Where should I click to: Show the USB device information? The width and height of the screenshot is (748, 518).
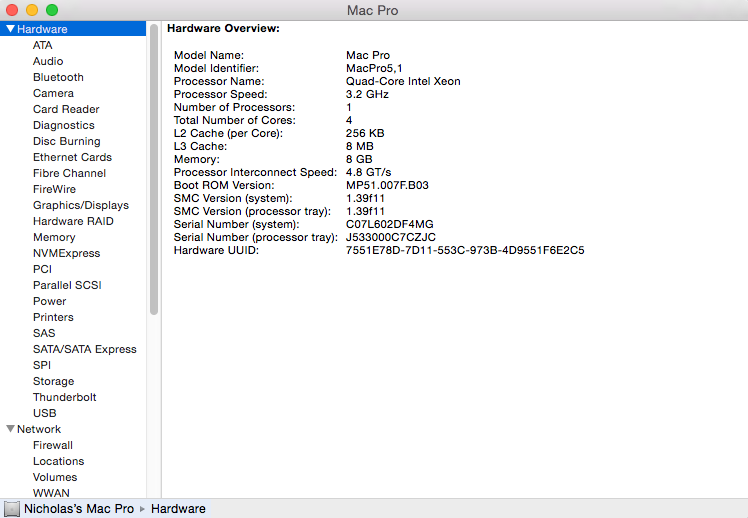pos(44,413)
